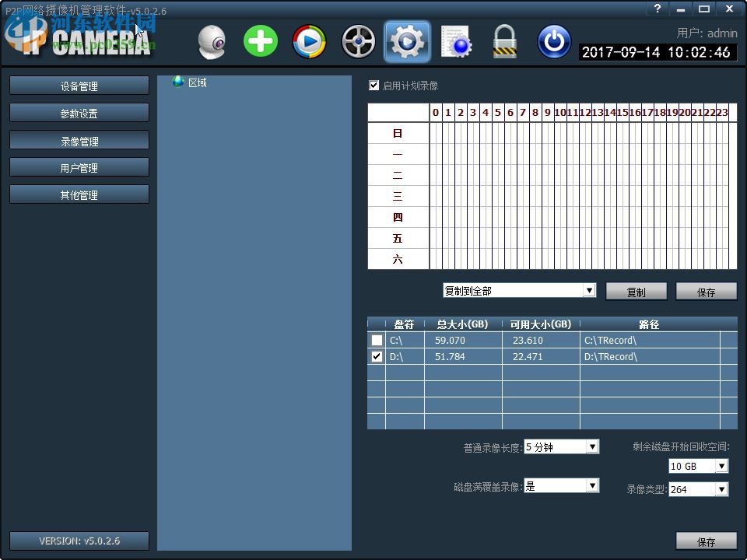747x560 pixels.
Task: Open the 复制到全部 dropdown
Action: [519, 290]
